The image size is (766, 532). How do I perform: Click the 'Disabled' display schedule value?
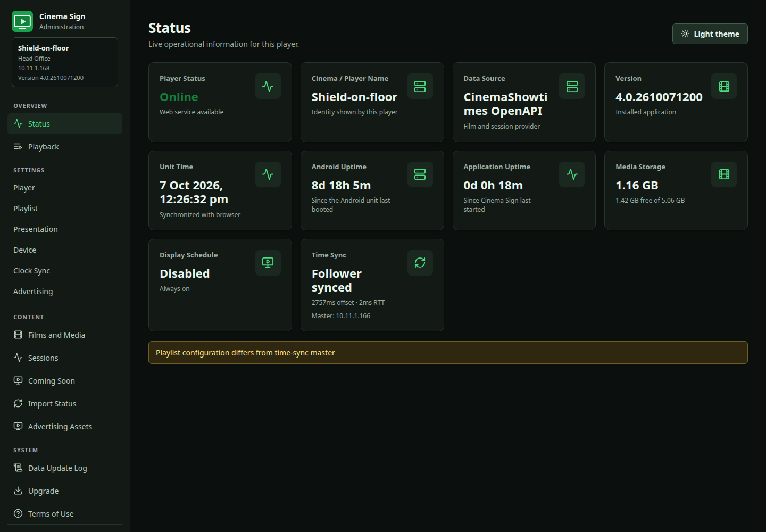(x=185, y=273)
